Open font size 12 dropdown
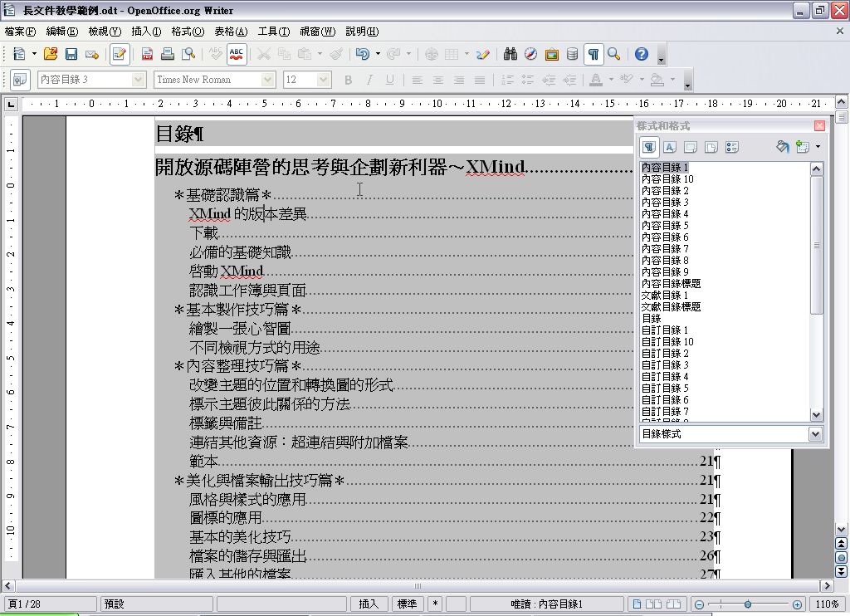The image size is (850, 616). [x=324, y=80]
